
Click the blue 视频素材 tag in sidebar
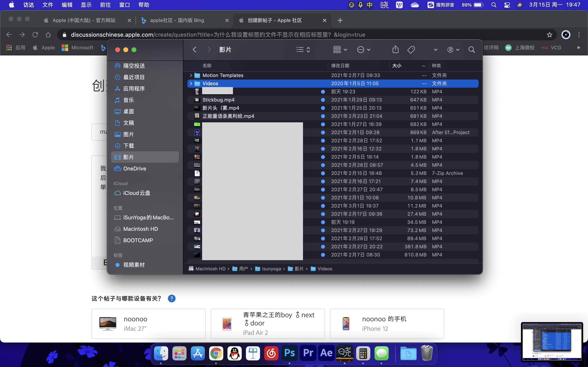[134, 265]
